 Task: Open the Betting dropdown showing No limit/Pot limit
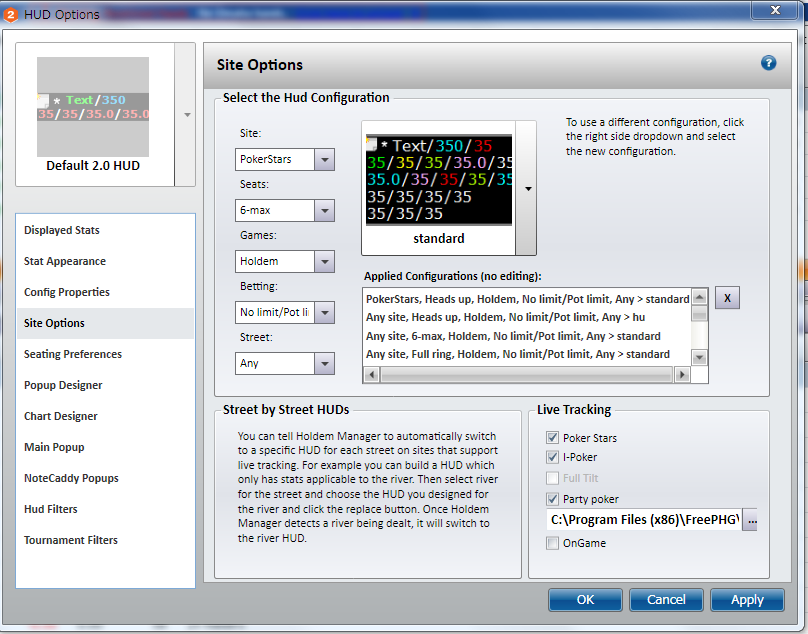click(x=324, y=312)
